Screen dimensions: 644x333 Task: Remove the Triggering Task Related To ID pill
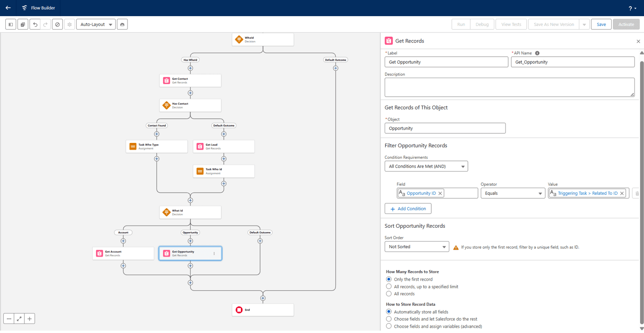click(622, 193)
